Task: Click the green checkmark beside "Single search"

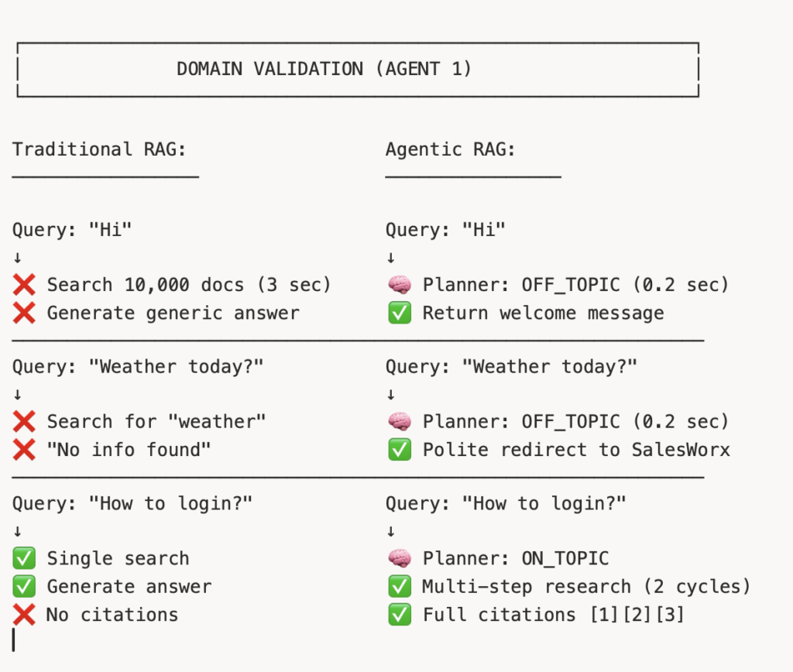Action: 24,558
